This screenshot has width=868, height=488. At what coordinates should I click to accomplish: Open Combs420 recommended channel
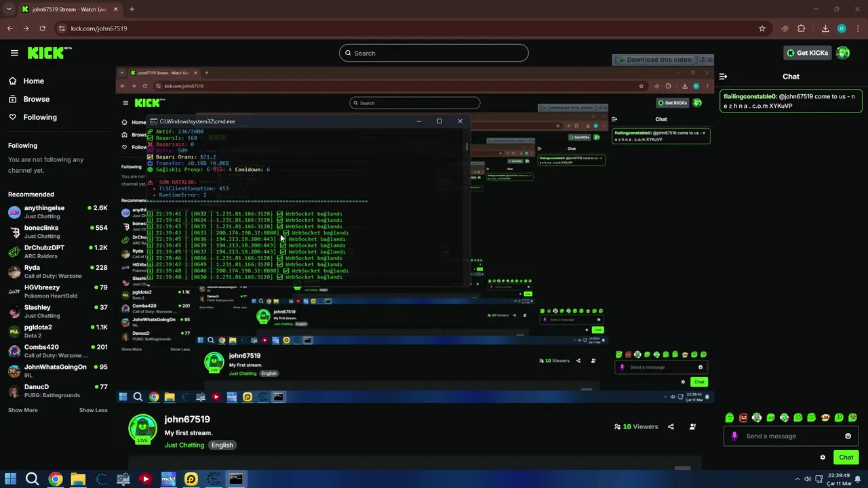pos(58,351)
